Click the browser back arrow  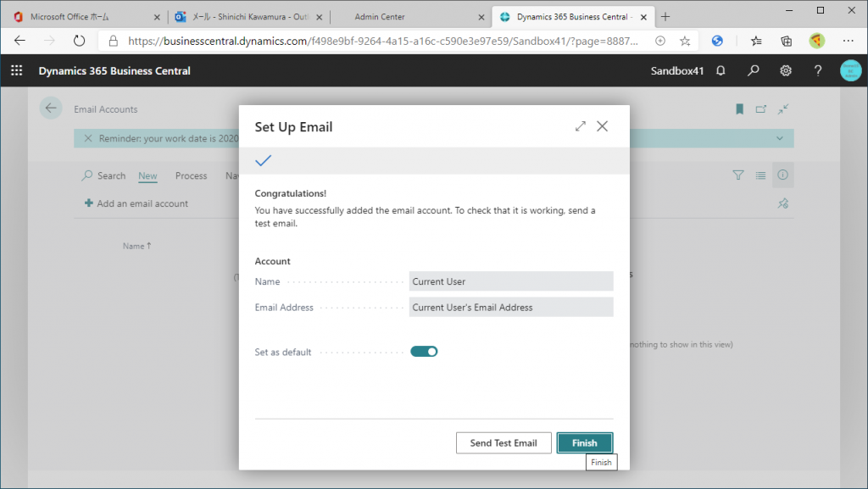(20, 41)
